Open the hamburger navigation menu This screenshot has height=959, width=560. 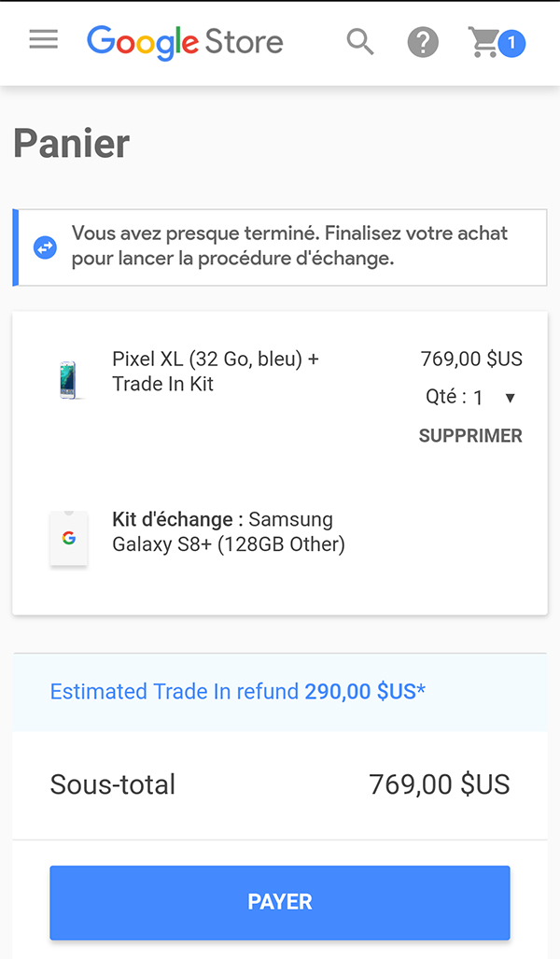pos(43,40)
